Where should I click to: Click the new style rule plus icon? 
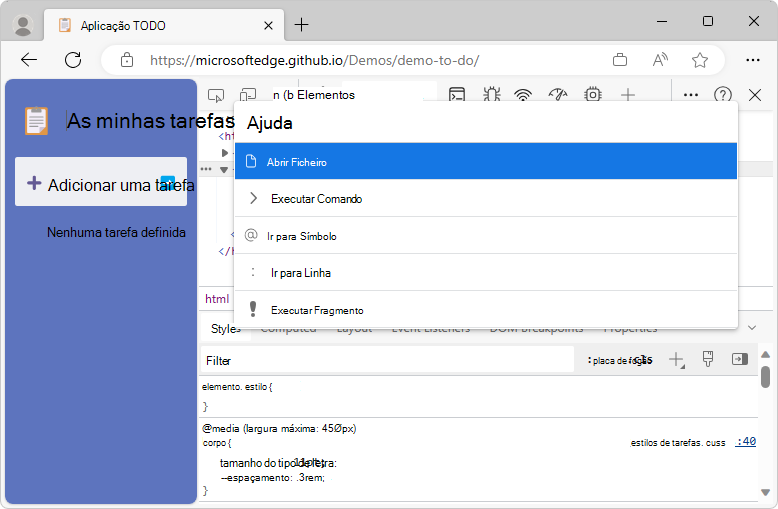[676, 359]
